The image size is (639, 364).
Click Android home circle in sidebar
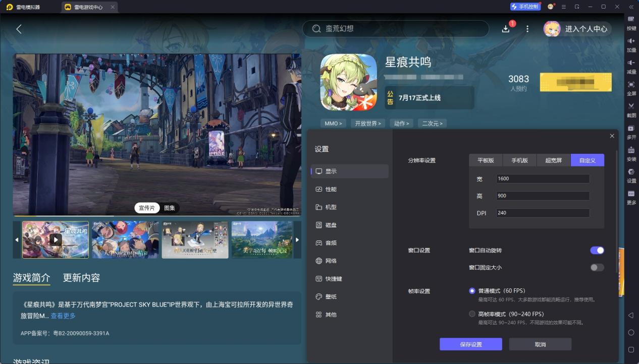coord(631,332)
